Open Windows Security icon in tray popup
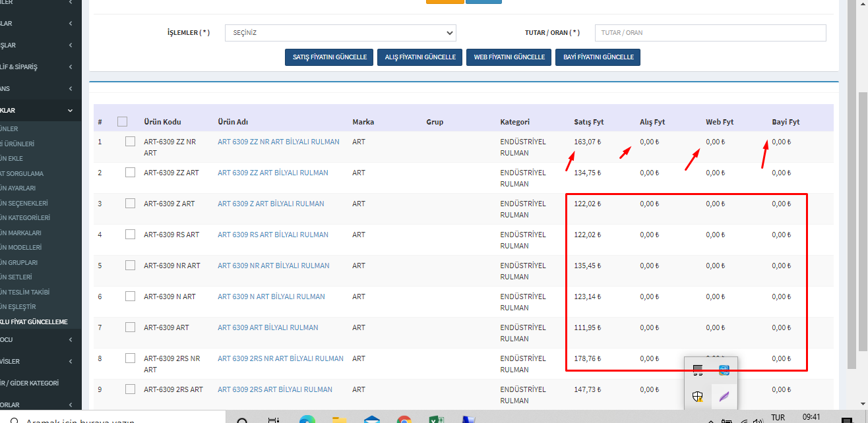The image size is (868, 423). (x=698, y=396)
